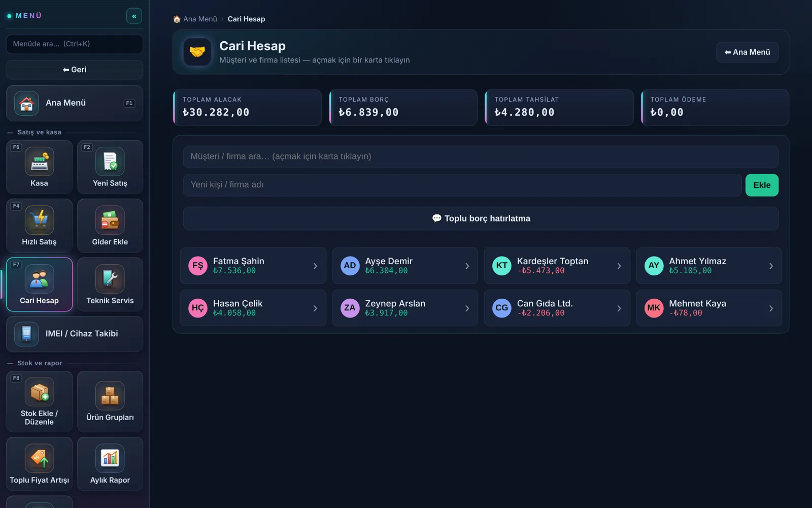This screenshot has height=508, width=812.
Task: Click the Mehmet Kaya name text
Action: (697, 303)
